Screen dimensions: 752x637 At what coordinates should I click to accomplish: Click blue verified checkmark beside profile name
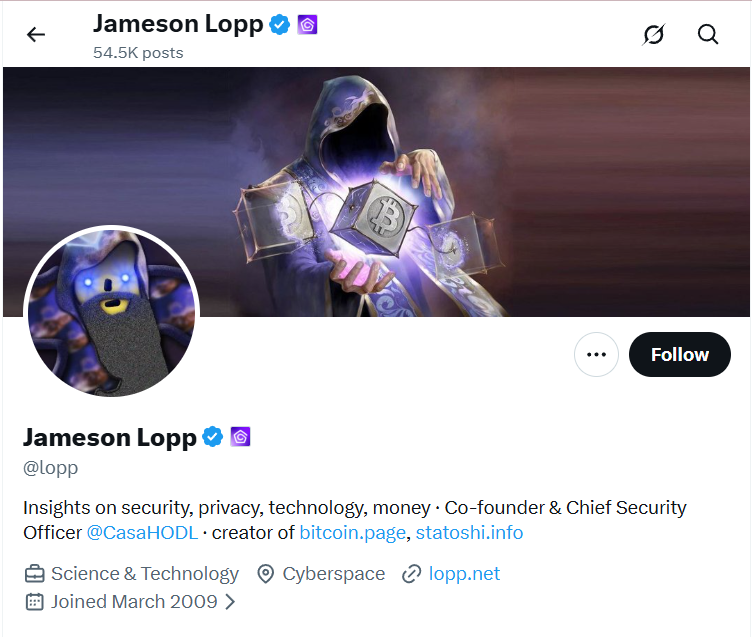point(212,437)
